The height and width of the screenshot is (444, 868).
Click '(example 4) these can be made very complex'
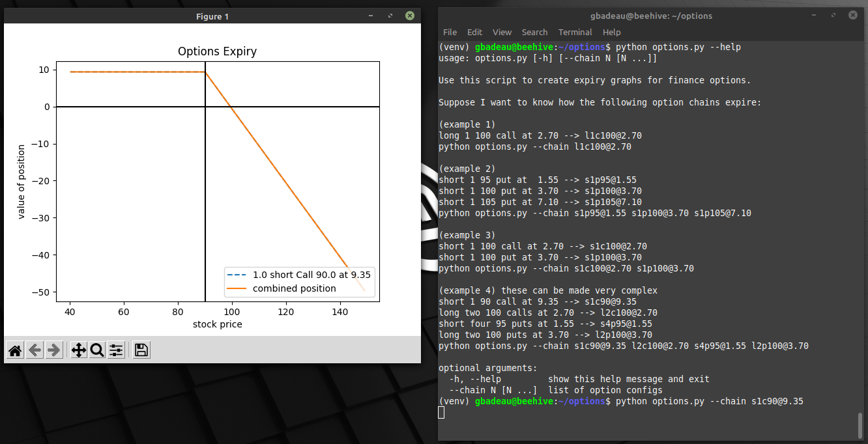tap(548, 290)
